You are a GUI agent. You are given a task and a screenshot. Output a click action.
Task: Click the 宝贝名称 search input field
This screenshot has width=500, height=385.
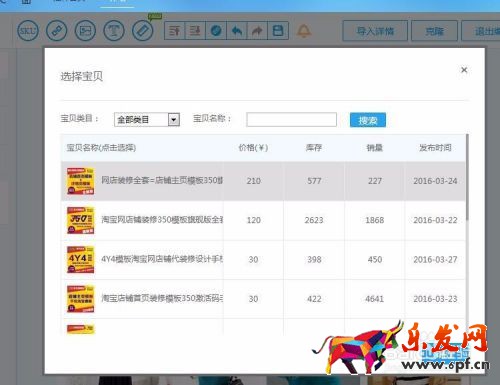(x=292, y=119)
